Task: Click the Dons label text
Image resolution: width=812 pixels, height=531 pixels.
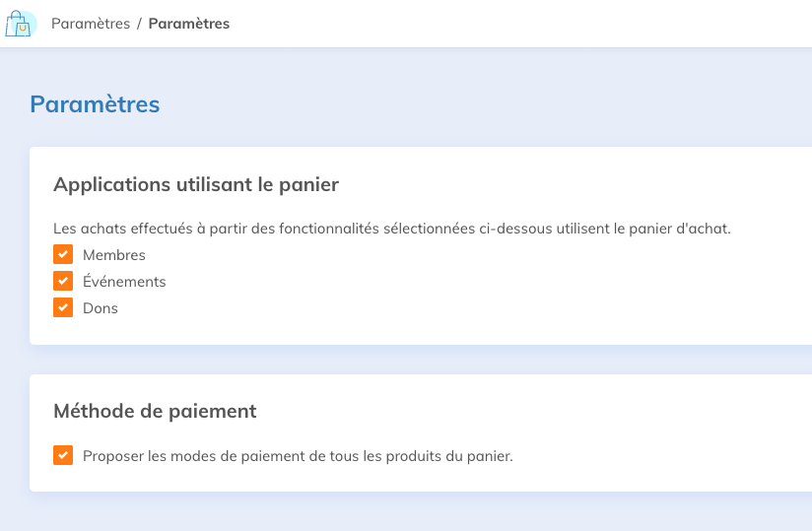Action: pos(101,308)
